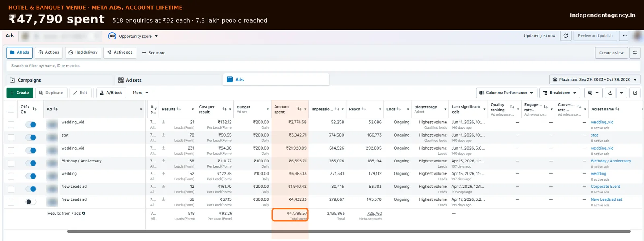Viewport: 644px width, 241px height.
Task: Click the A/B test button
Action: (x=111, y=93)
